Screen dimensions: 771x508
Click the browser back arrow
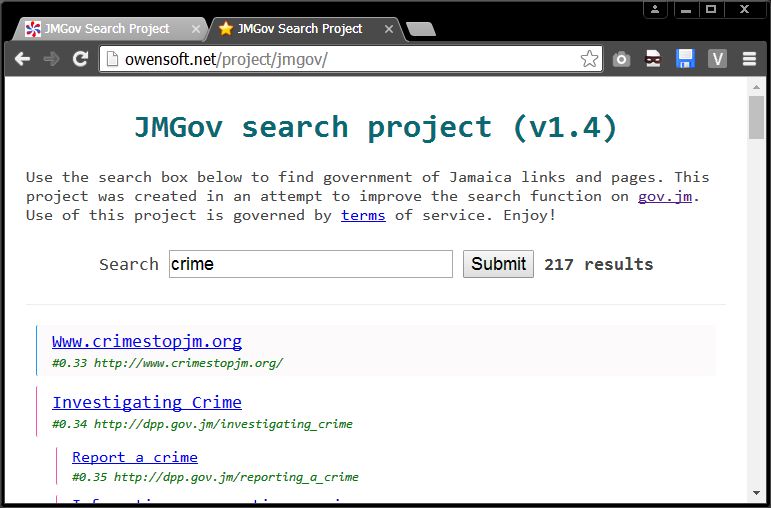22,60
